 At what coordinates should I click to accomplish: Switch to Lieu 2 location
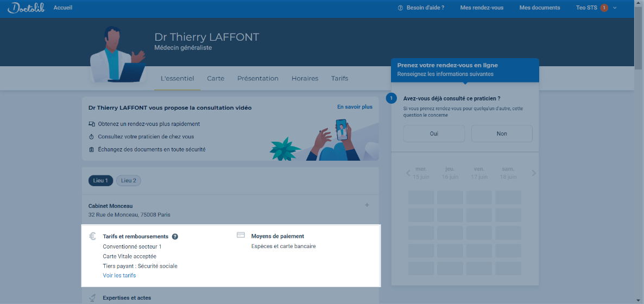tap(129, 181)
